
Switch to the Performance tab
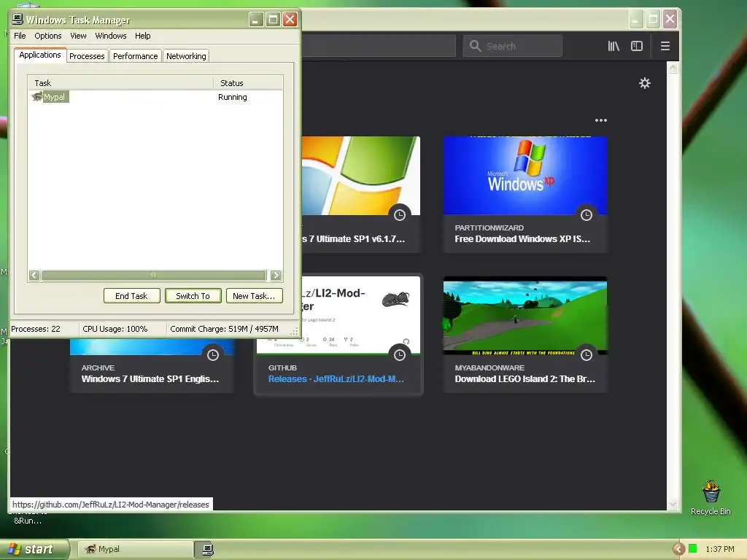135,56
